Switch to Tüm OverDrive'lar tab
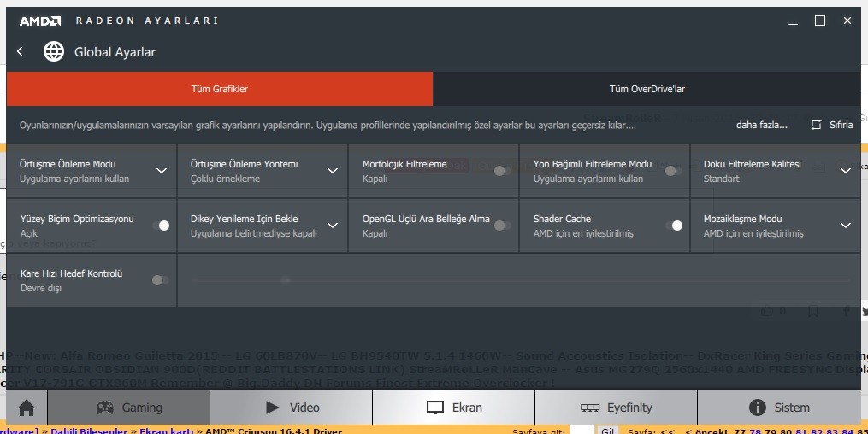The width and height of the screenshot is (868, 434). 647,89
